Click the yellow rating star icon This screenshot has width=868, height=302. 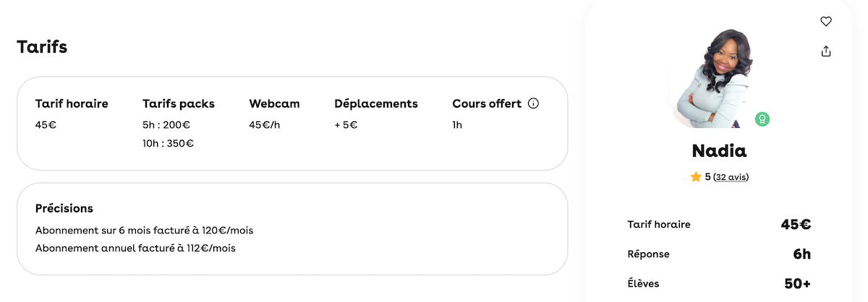(x=696, y=176)
